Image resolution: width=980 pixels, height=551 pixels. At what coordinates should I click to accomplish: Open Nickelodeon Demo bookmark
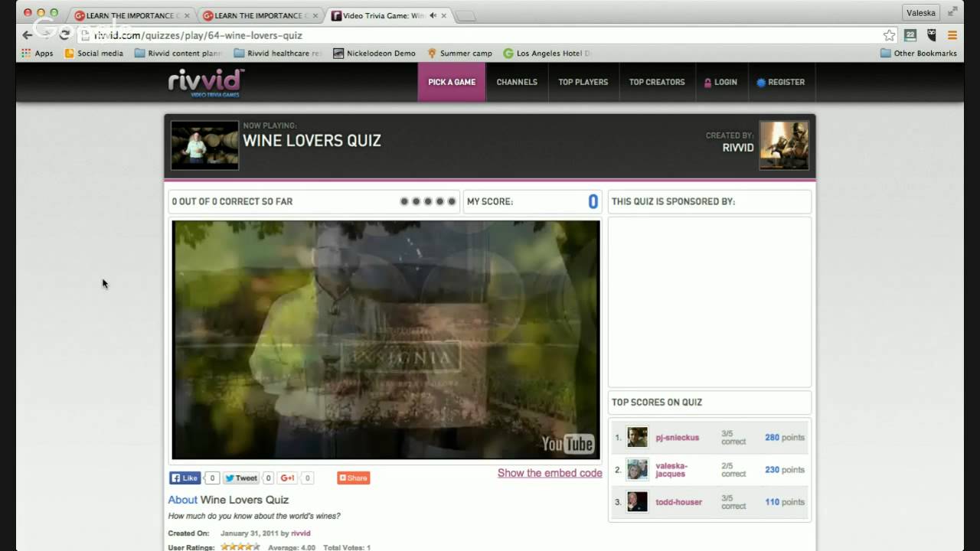pyautogui.click(x=374, y=54)
